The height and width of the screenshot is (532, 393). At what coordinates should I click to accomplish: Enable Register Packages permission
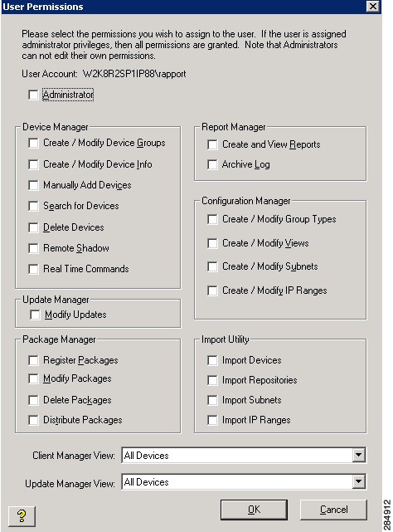[x=33, y=360]
